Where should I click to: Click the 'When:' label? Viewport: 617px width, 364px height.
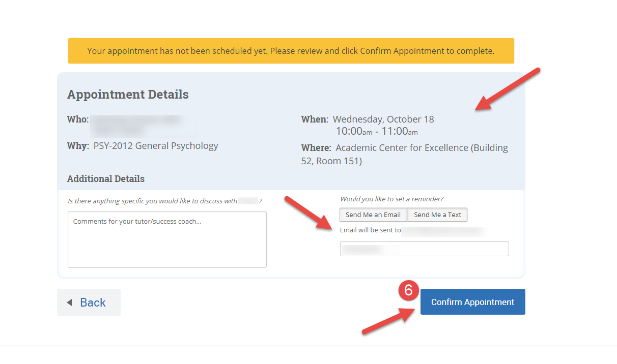pos(315,119)
